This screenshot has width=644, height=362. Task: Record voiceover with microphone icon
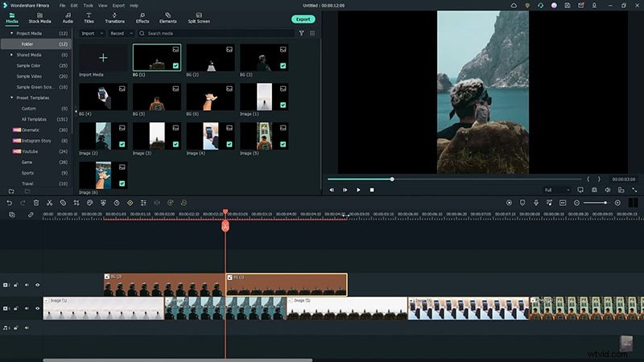(x=536, y=203)
